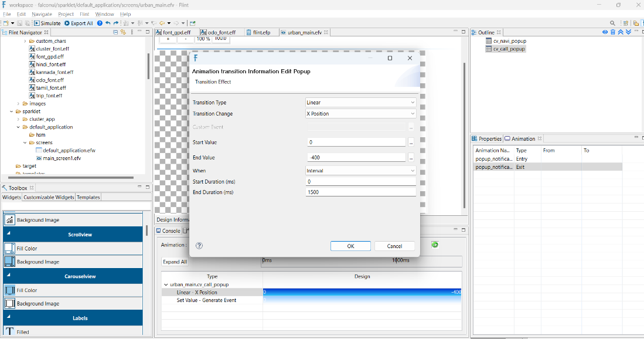
Task: Open the When dropdown set to Interval
Action: [x=360, y=170]
